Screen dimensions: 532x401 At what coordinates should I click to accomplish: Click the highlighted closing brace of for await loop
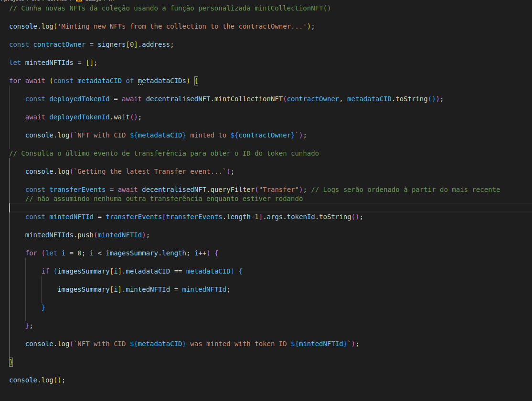click(11, 362)
